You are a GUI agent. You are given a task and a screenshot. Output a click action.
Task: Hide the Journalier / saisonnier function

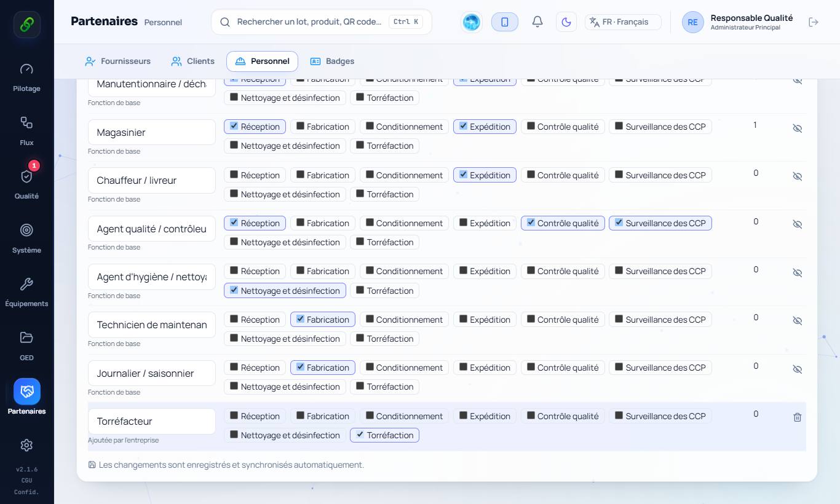click(798, 369)
